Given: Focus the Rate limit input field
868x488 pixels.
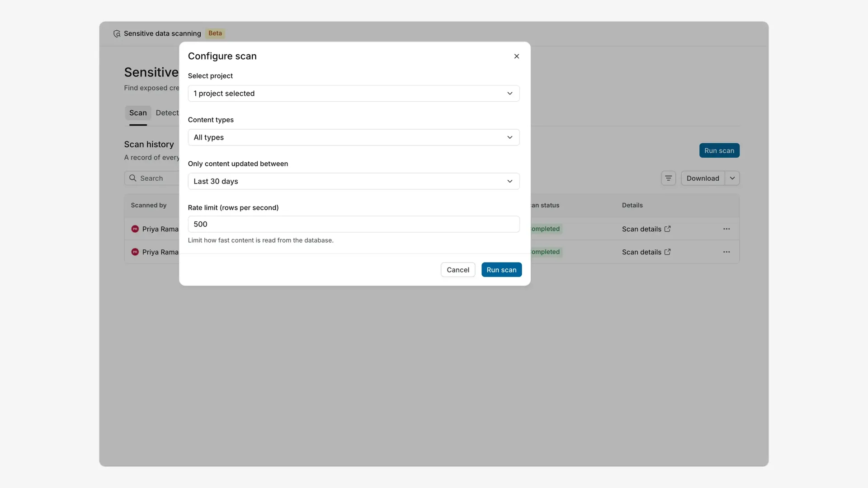Looking at the screenshot, I should pyautogui.click(x=354, y=224).
